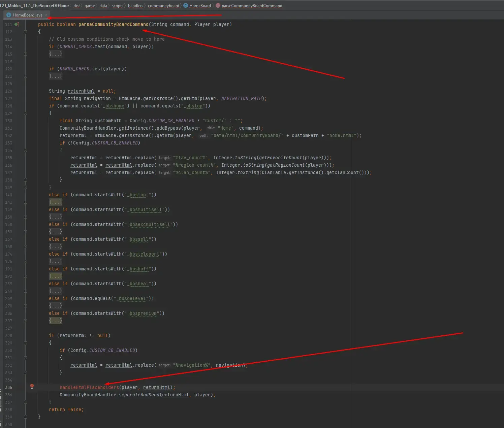Viewport: 504px width, 428px height.
Task: Collapse the method body at line 112
Action: pos(25,32)
